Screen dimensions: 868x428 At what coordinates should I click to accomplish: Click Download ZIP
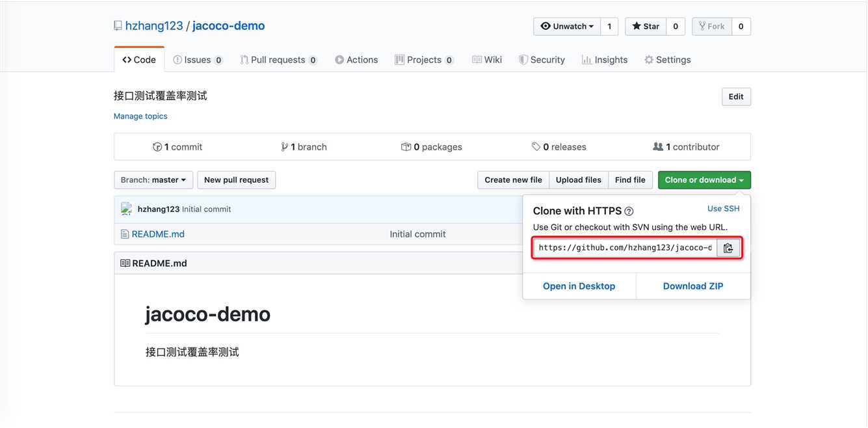tap(693, 286)
